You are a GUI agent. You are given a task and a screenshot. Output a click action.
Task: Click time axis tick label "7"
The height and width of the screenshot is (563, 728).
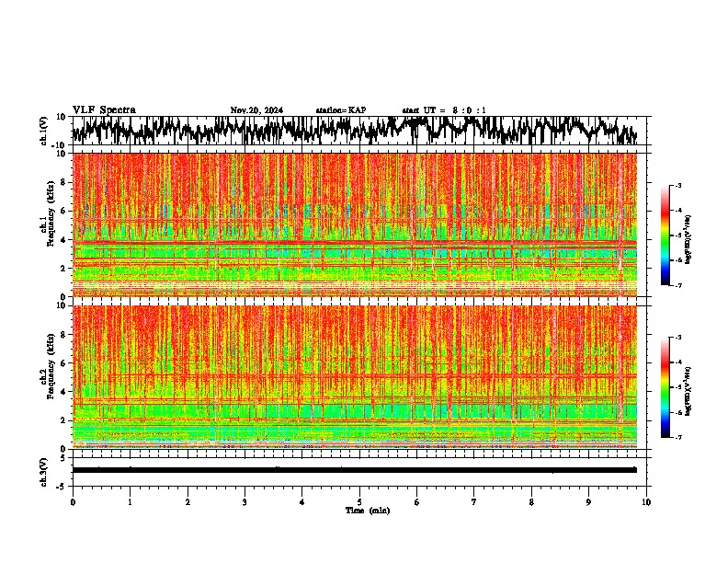(474, 502)
